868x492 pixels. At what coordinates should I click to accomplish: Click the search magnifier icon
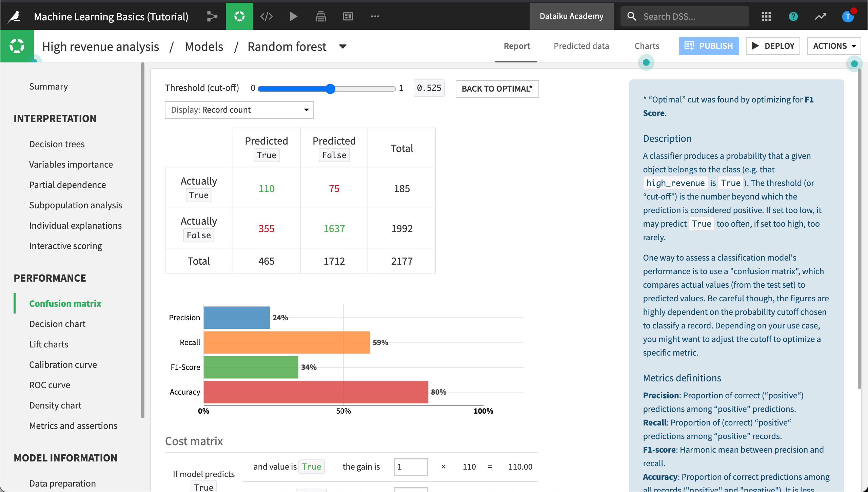[632, 16]
